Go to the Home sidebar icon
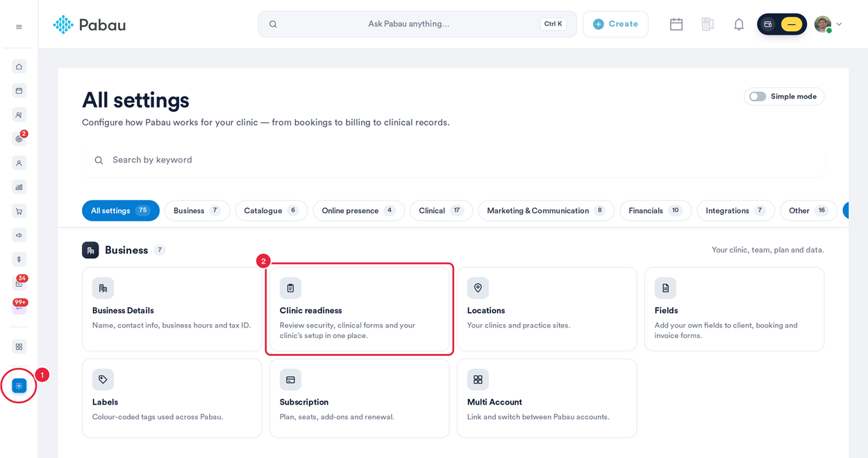Viewport: 868px width, 458px height. click(19, 67)
